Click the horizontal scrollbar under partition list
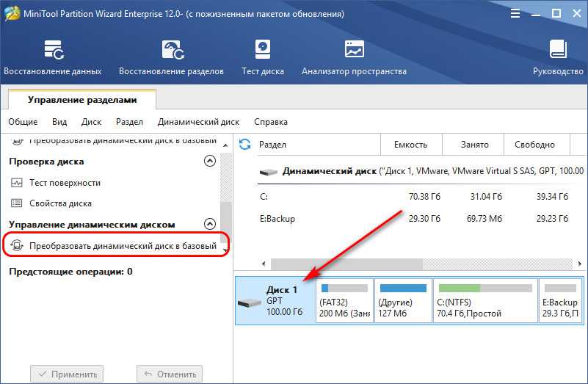Viewport: 588px width, 384px height. tap(411, 264)
